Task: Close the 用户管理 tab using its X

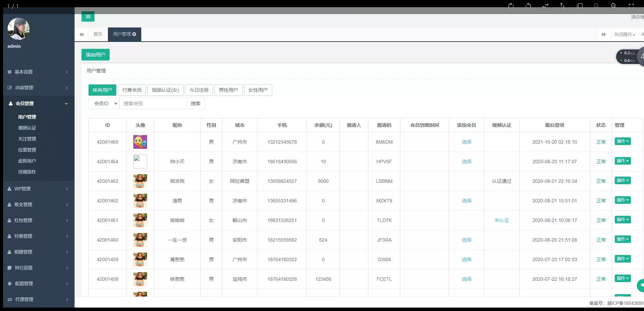Action: pyautogui.click(x=134, y=34)
